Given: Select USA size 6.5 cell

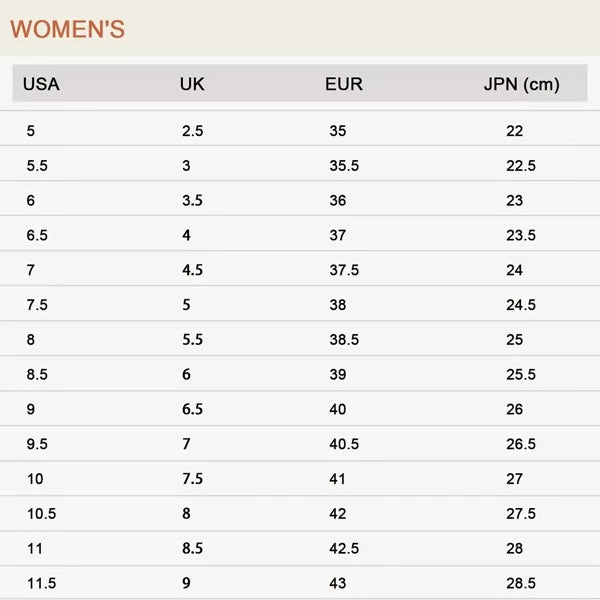Looking at the screenshot, I should 37,235.
